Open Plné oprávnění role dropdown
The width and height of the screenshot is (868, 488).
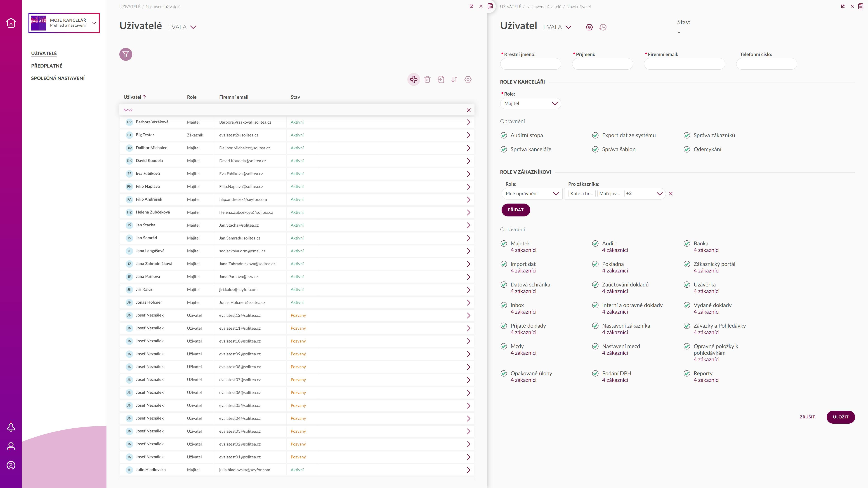tap(532, 194)
